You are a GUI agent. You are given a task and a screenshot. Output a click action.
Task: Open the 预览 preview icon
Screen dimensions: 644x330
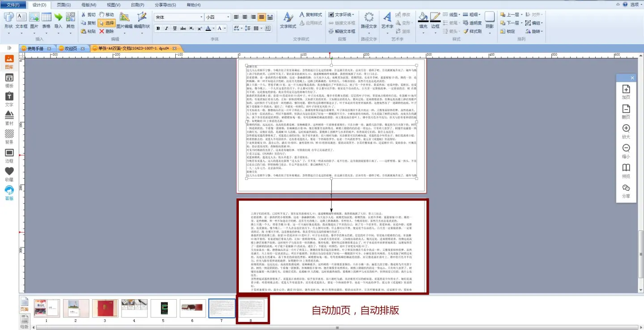coord(626,171)
